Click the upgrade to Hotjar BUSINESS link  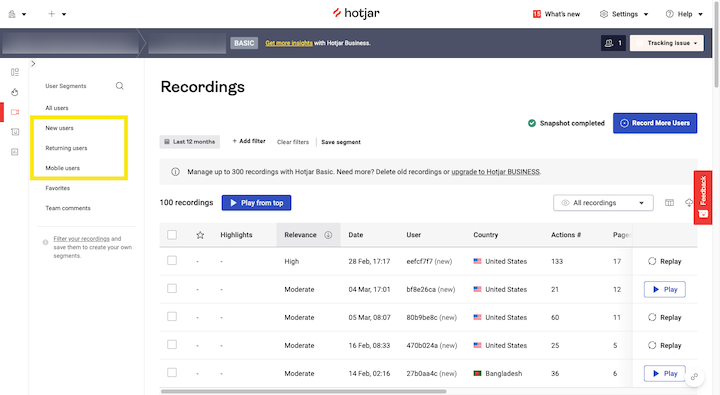[x=495, y=172]
